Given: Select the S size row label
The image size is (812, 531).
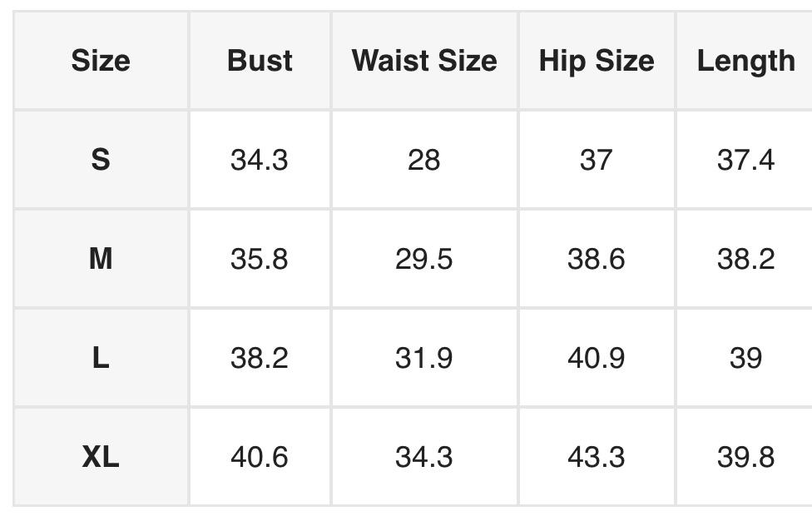Looking at the screenshot, I should [x=101, y=159].
